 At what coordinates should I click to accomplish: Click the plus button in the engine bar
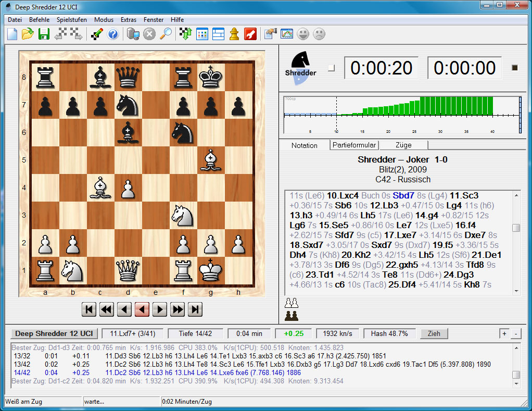coord(504,333)
